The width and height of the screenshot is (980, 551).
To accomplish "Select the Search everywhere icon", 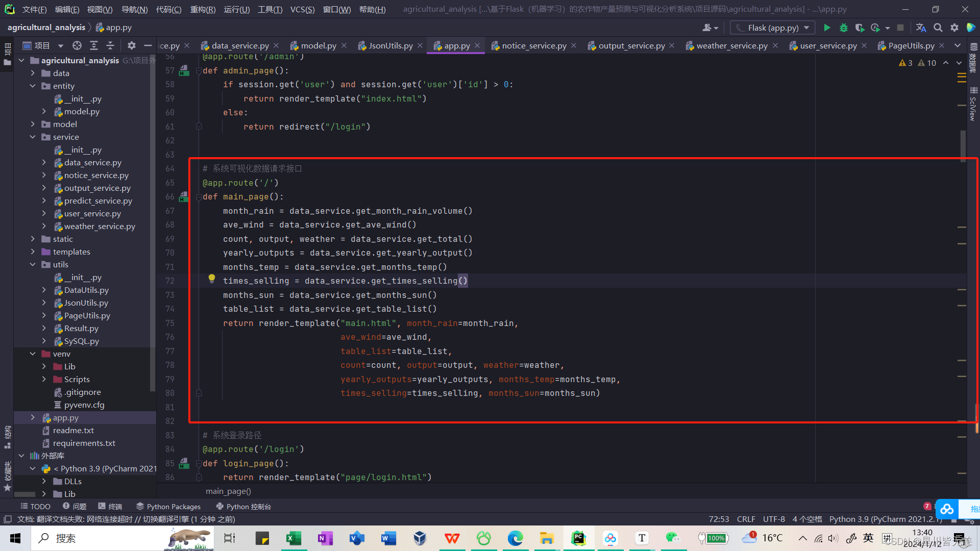I will coord(939,28).
